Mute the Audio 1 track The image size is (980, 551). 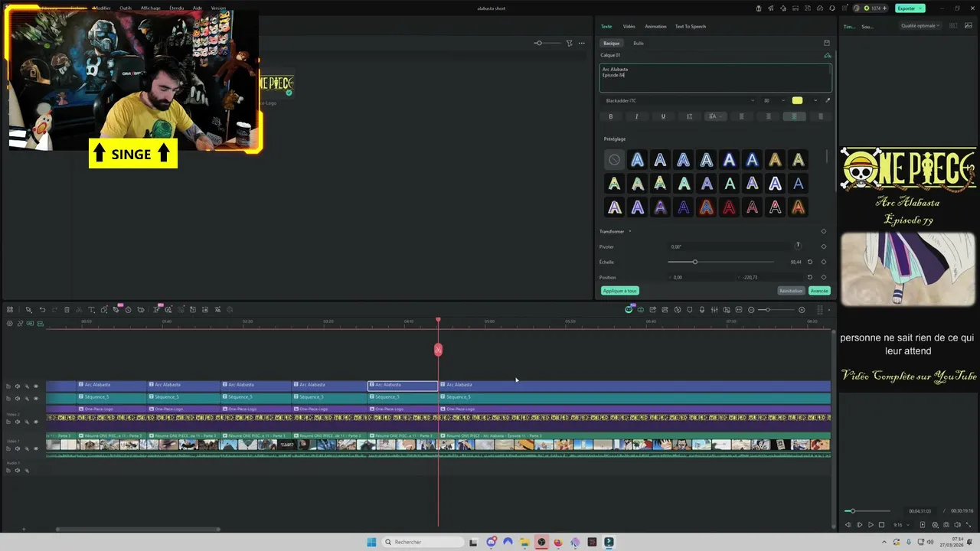18,470
